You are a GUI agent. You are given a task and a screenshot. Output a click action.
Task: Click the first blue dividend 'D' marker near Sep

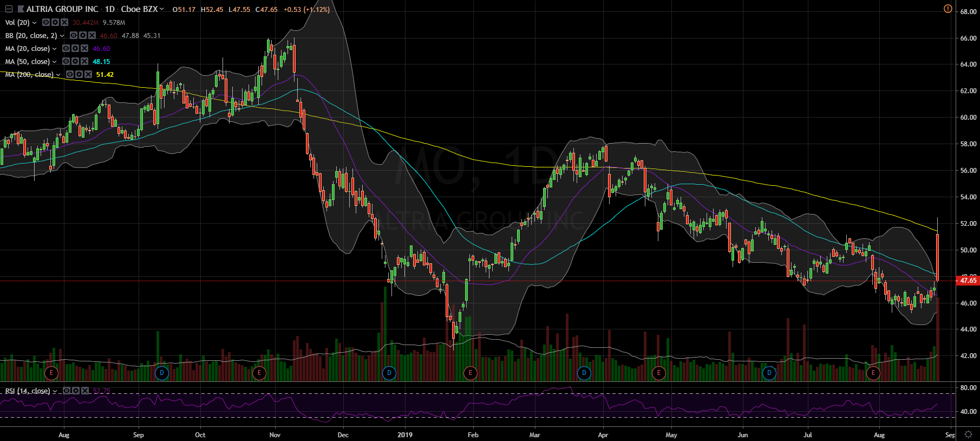[x=161, y=373]
